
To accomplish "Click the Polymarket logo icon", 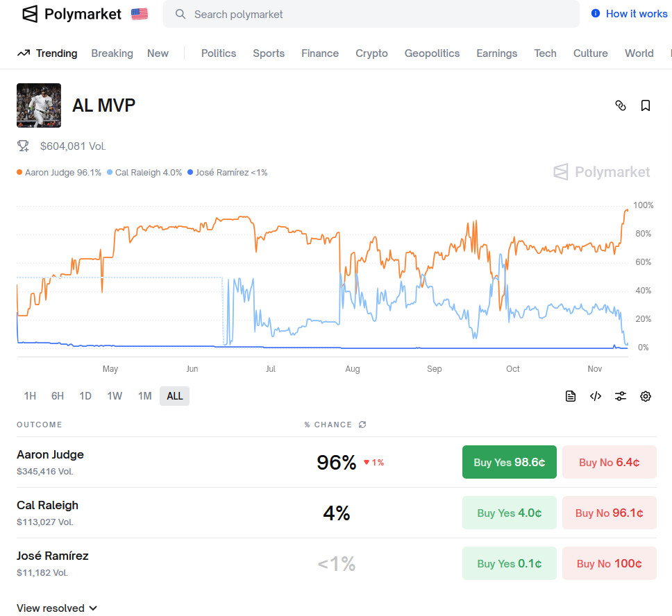I will click(30, 14).
